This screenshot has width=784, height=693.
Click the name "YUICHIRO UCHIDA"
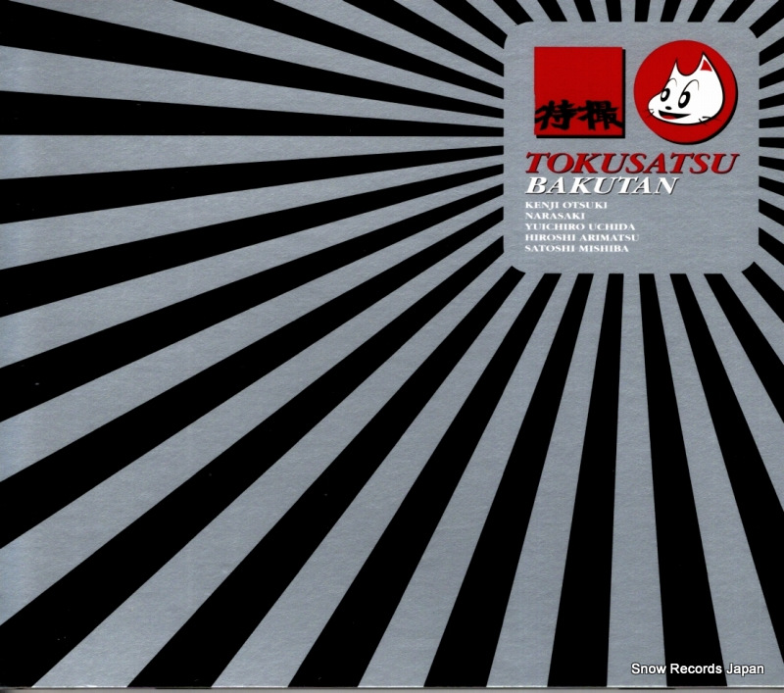(580, 226)
